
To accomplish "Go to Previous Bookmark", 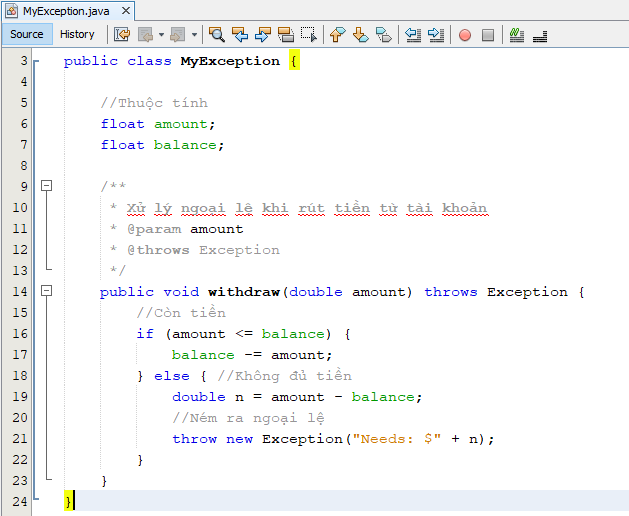I will (337, 35).
